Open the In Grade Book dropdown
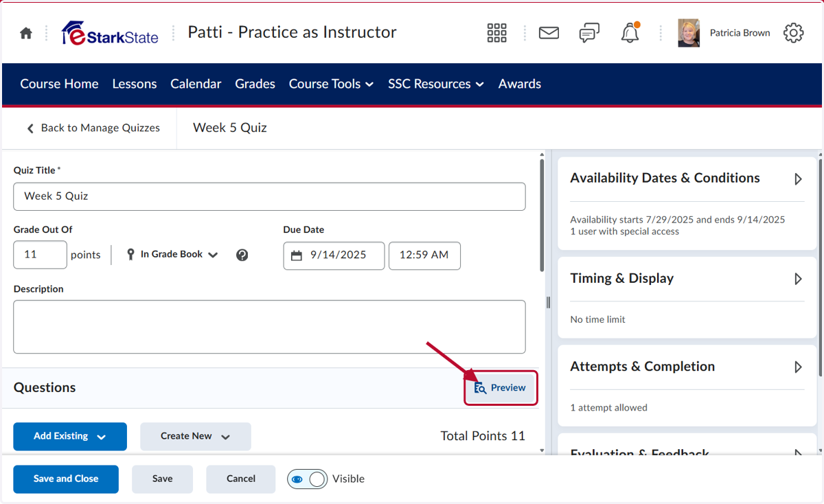This screenshot has width=824, height=504. [x=172, y=255]
